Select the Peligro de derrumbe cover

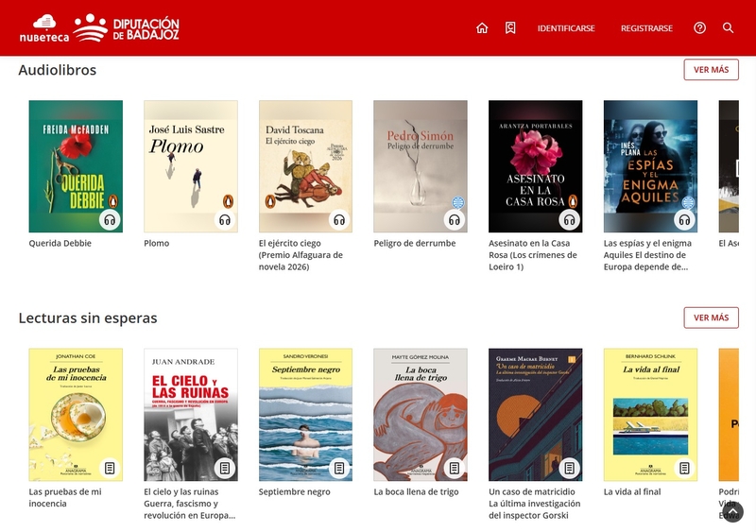point(421,166)
